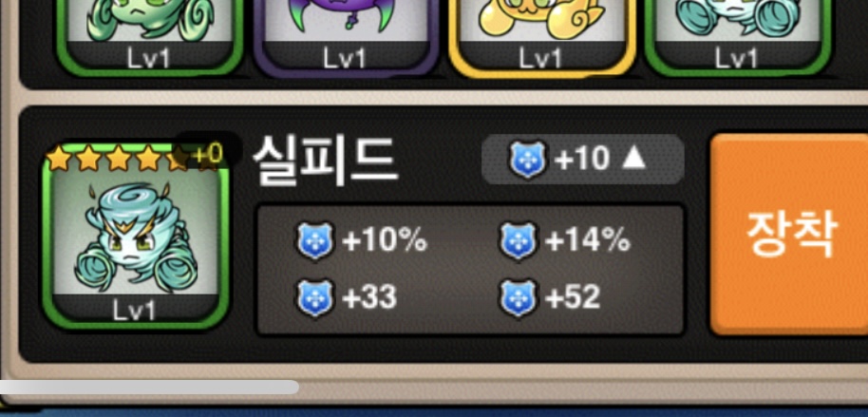Click the 실피드 name label
868x417 pixels.
click(x=325, y=160)
